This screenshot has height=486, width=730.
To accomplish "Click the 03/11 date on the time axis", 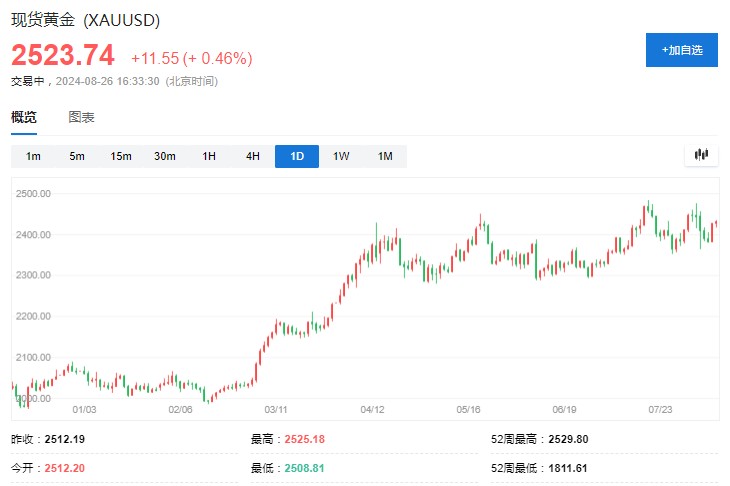I will (276, 409).
